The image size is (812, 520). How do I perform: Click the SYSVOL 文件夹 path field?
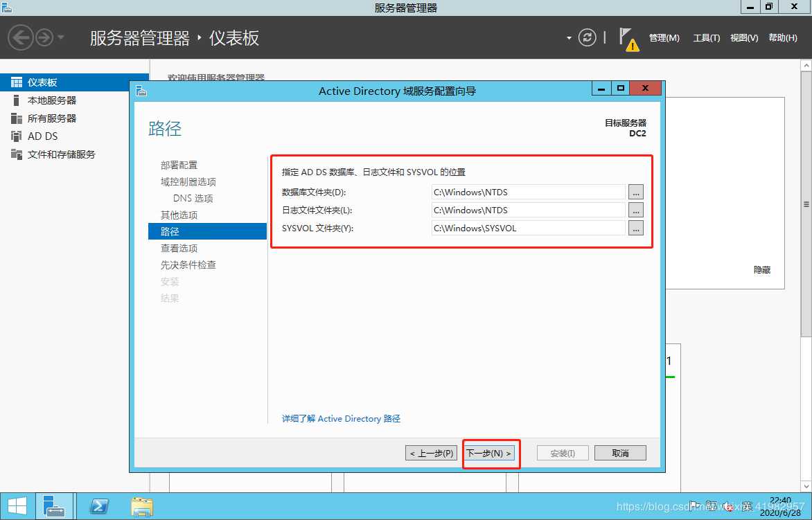(x=528, y=228)
